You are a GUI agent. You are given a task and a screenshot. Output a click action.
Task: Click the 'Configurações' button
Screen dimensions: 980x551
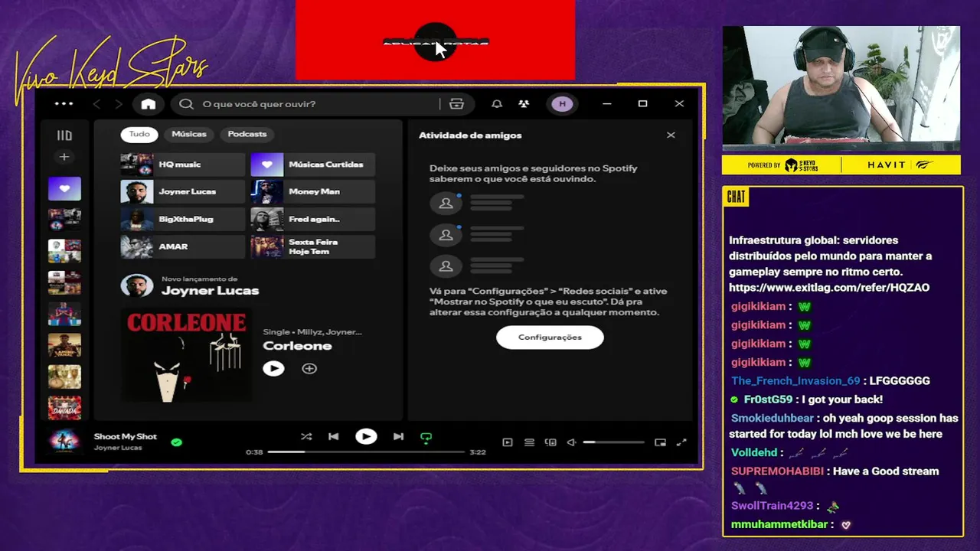pos(550,337)
